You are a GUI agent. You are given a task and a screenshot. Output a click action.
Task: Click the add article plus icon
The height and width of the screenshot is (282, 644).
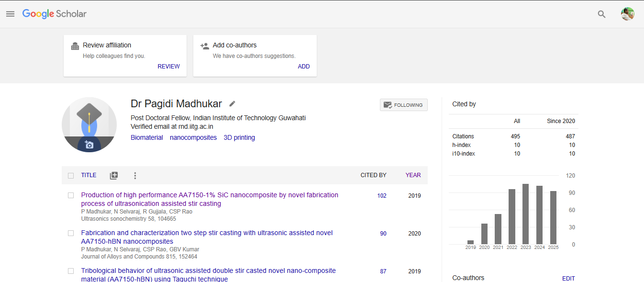coord(113,176)
